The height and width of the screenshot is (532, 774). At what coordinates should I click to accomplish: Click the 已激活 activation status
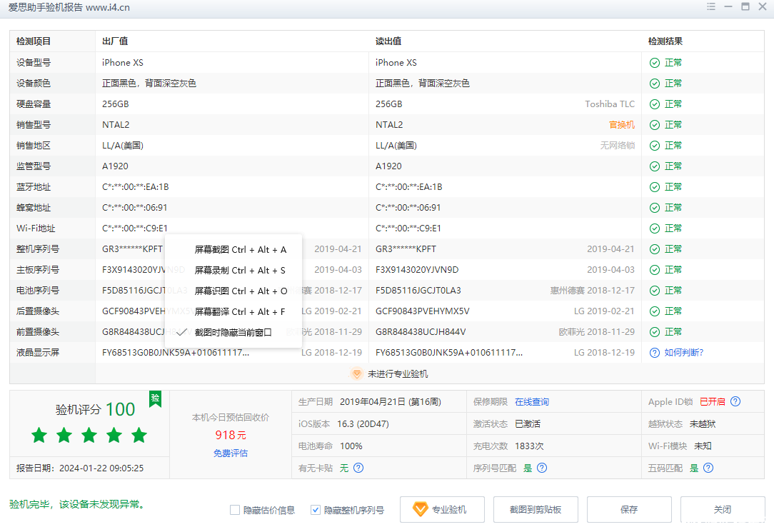coord(528,424)
